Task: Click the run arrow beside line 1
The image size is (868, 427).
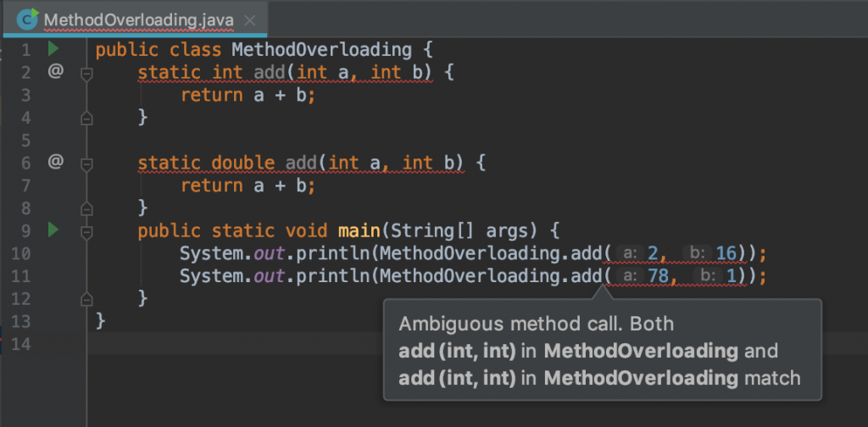Action: 53,49
